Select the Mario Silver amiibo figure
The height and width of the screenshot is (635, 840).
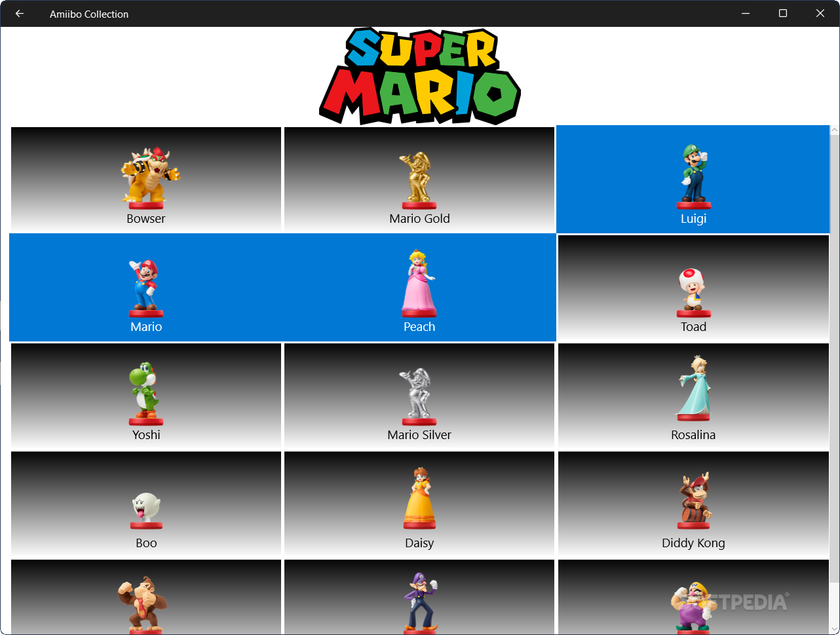click(419, 395)
